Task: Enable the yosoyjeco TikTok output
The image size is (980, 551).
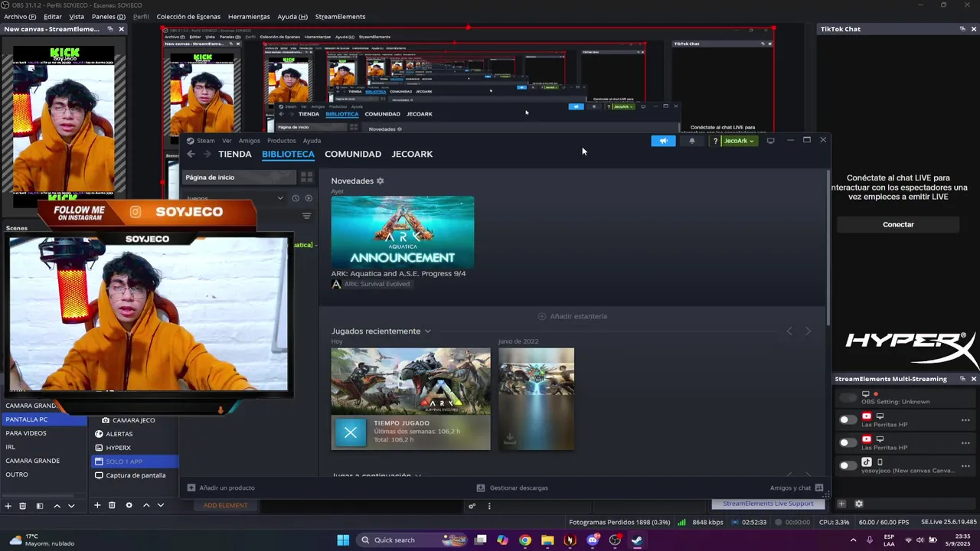Action: (848, 465)
